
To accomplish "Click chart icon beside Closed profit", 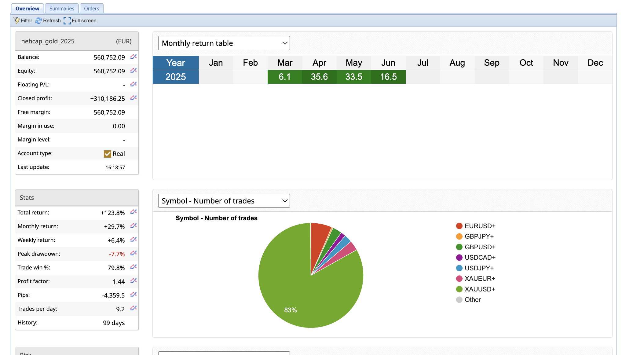I will (x=133, y=98).
